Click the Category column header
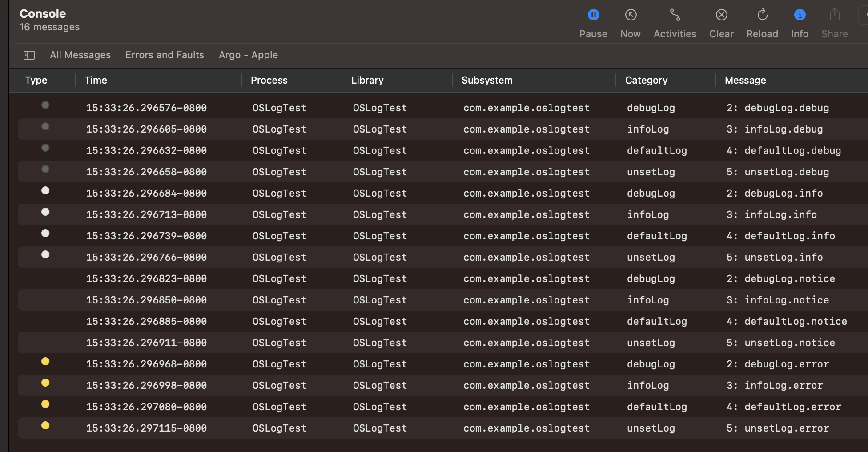The height and width of the screenshot is (452, 868). [x=646, y=80]
